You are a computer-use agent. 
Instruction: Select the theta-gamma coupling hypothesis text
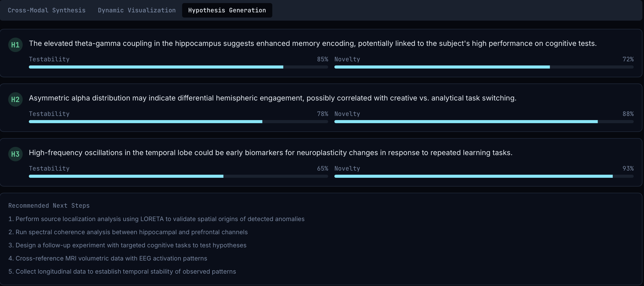tap(312, 43)
